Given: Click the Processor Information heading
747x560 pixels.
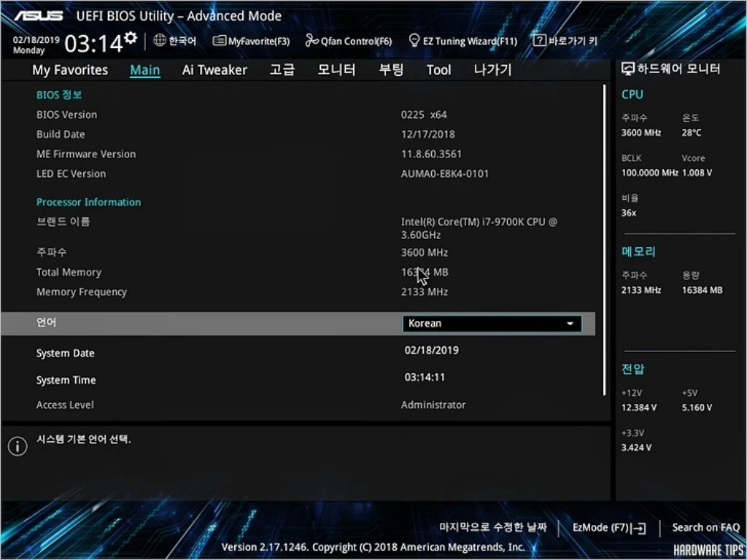Looking at the screenshot, I should [x=88, y=202].
